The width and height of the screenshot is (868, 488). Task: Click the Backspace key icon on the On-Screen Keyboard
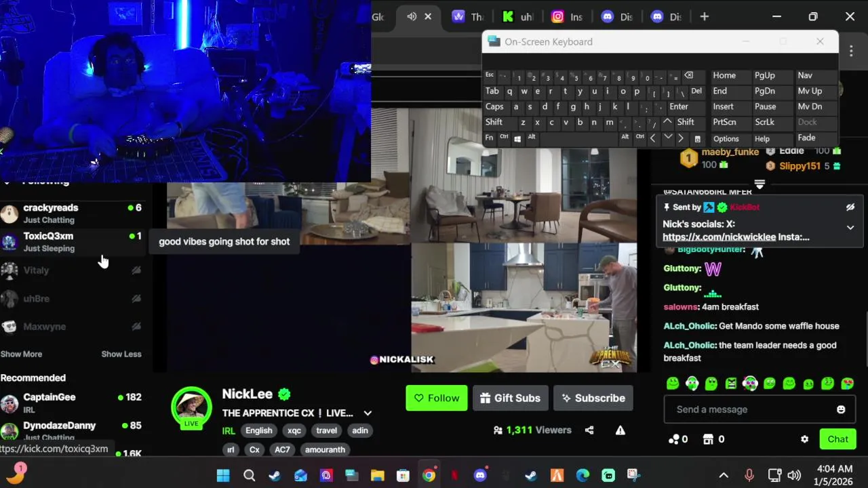tap(688, 75)
